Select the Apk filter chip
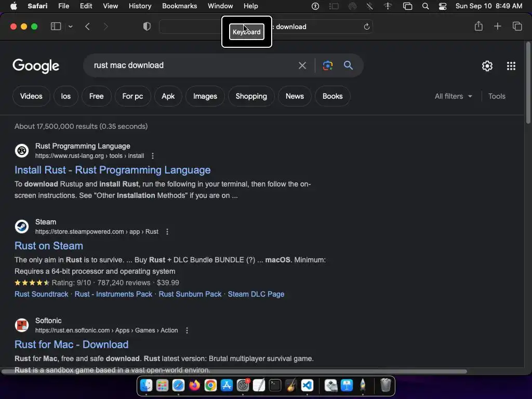Image resolution: width=532 pixels, height=399 pixels. coord(168,96)
